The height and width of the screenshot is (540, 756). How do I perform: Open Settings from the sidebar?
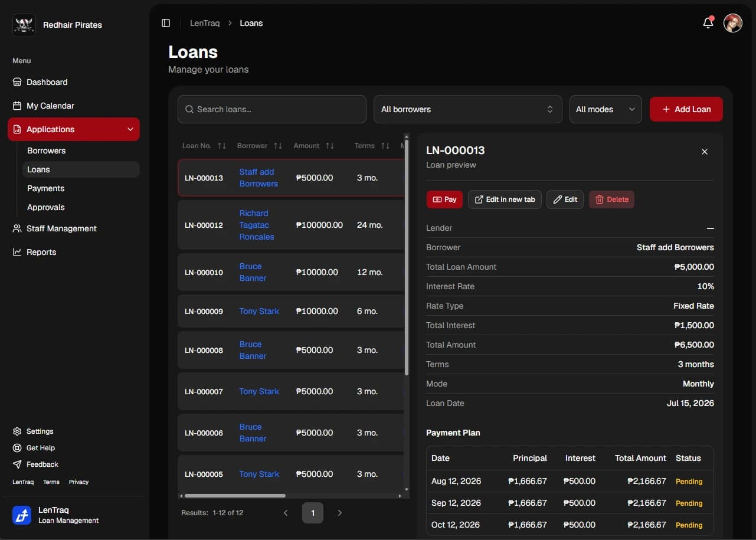point(34,431)
